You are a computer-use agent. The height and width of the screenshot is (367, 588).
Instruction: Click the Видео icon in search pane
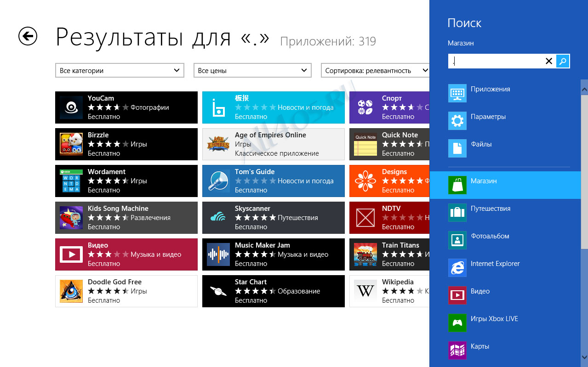pos(457,295)
